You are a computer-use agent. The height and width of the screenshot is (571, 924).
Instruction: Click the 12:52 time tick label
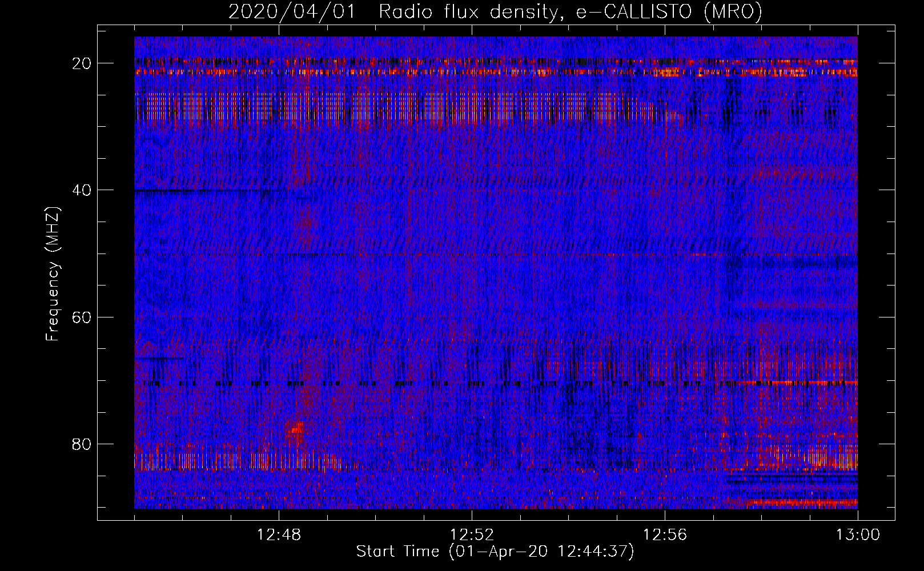(x=472, y=535)
